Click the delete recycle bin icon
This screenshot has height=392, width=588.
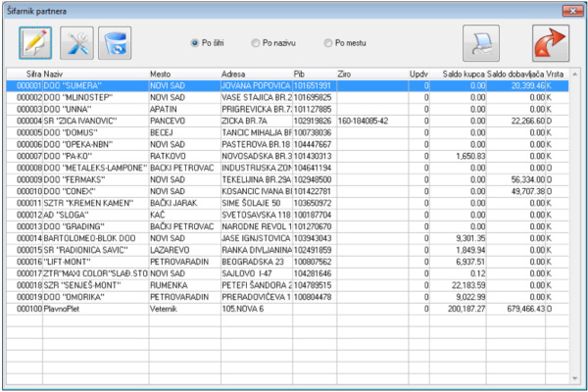(118, 42)
